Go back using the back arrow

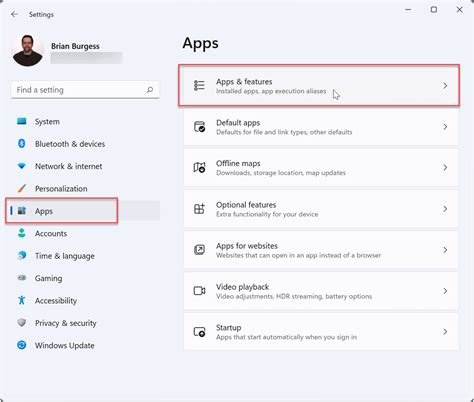click(x=14, y=14)
